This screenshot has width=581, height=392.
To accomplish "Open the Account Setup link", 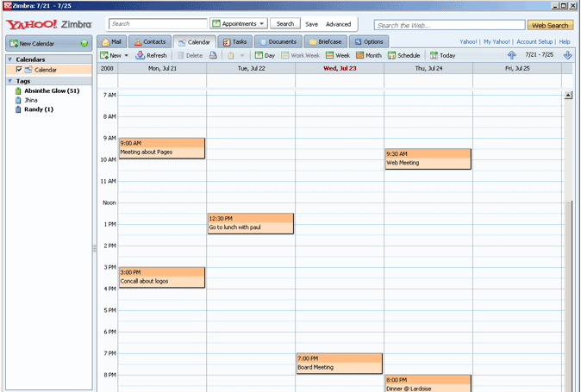I will click(534, 42).
